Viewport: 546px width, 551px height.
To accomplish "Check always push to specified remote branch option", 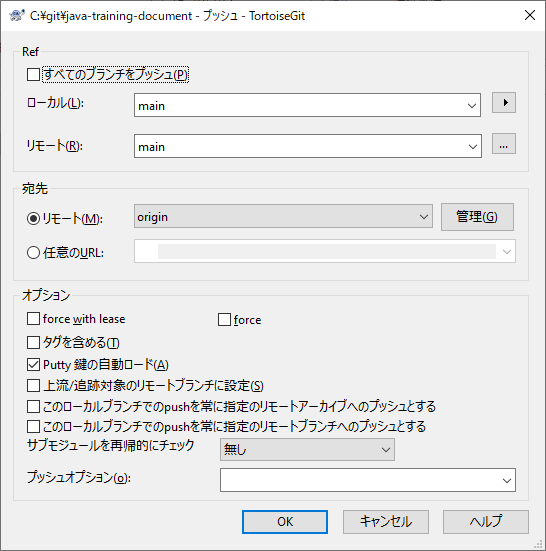I will point(33,427).
